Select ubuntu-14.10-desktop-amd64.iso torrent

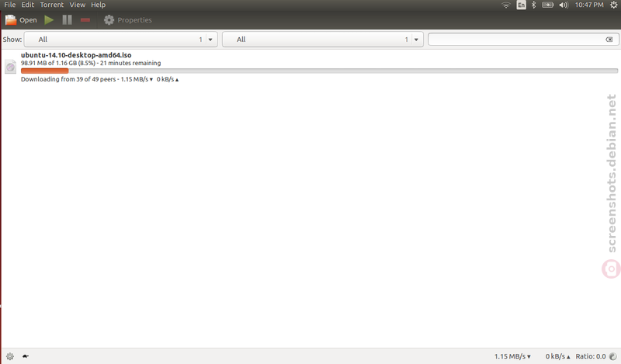(x=76, y=55)
